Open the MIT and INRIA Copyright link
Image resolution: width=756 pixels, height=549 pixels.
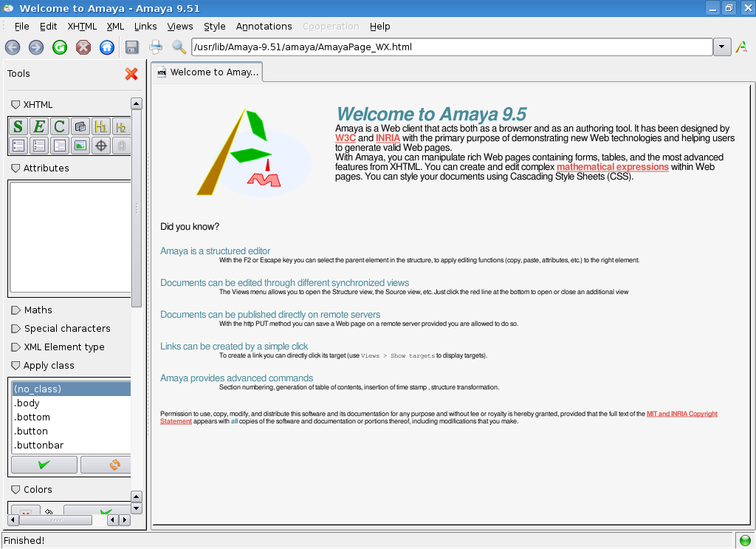pos(681,414)
